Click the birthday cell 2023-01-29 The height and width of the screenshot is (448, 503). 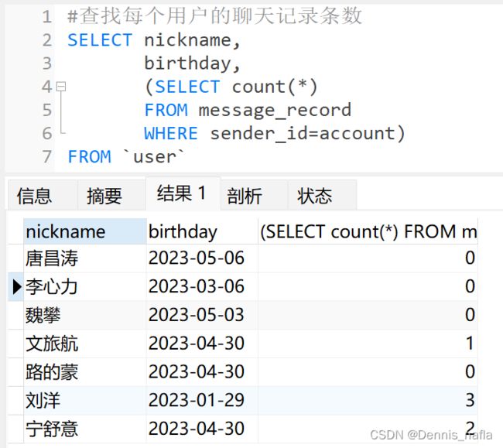tap(202, 400)
